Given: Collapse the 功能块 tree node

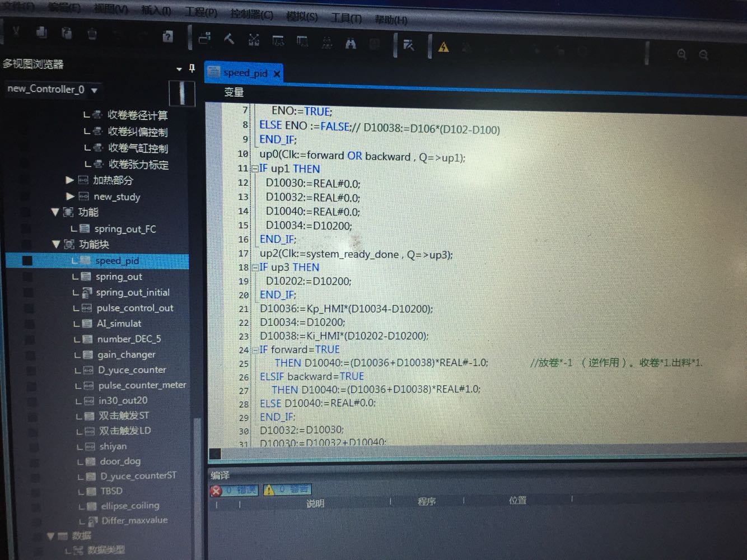Looking at the screenshot, I should (x=57, y=244).
